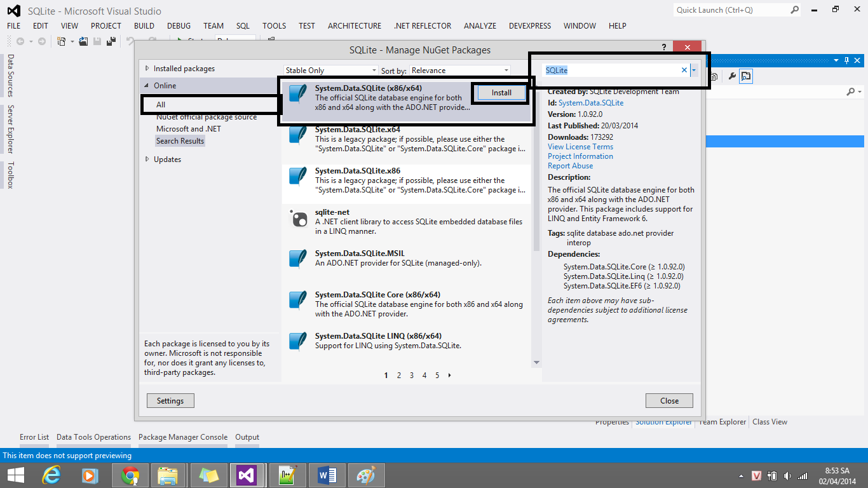
Task: Select Microsoft and .NET source
Action: 189,129
